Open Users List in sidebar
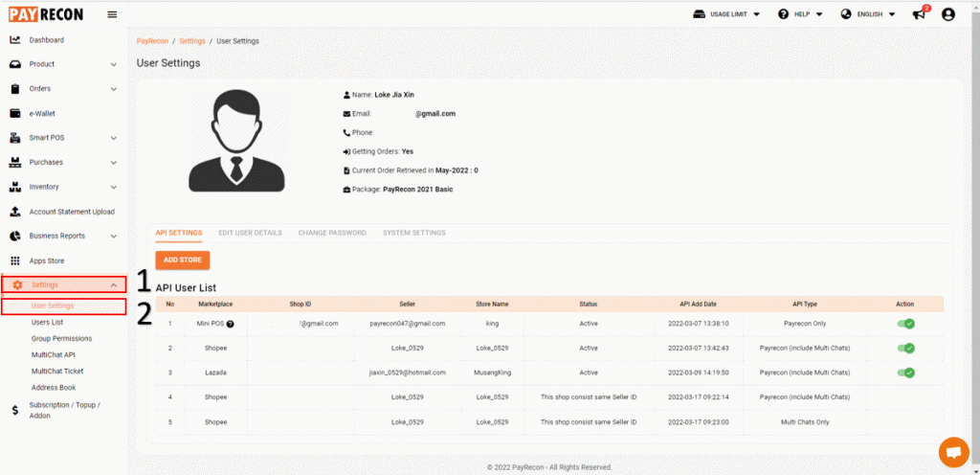The width and height of the screenshot is (980, 475). pos(48,323)
